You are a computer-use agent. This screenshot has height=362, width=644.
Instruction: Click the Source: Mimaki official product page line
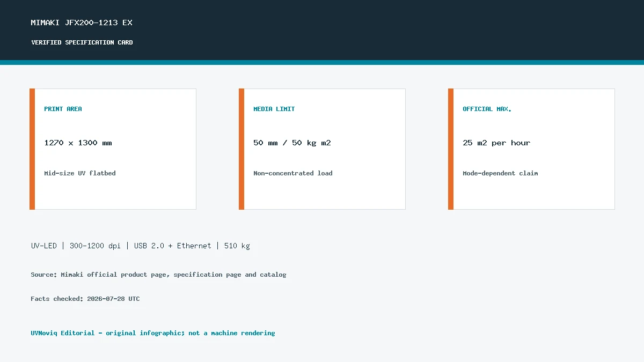click(x=158, y=275)
